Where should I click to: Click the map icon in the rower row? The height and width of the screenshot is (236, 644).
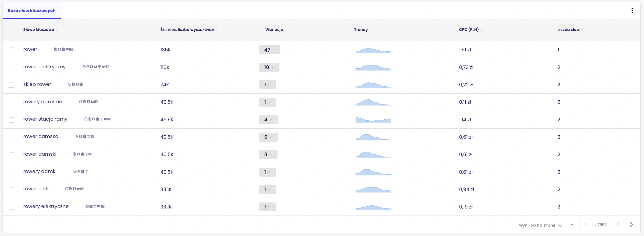click(59, 49)
